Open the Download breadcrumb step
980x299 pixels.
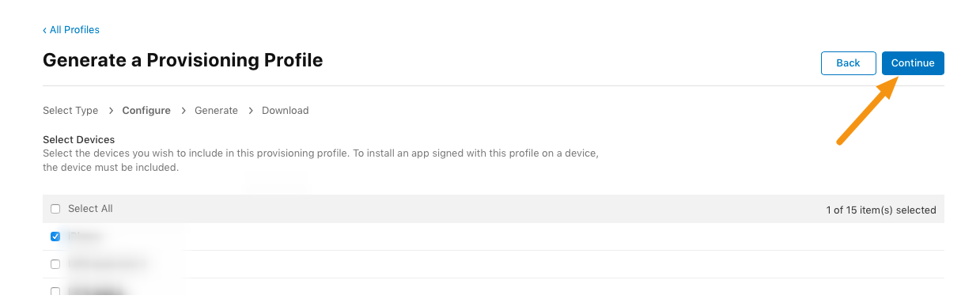click(x=286, y=111)
